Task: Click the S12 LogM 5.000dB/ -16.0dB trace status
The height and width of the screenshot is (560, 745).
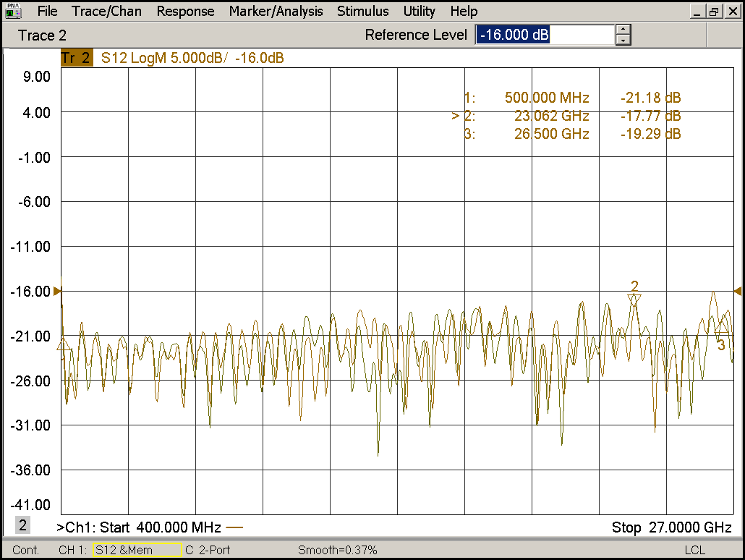Action: (x=192, y=58)
